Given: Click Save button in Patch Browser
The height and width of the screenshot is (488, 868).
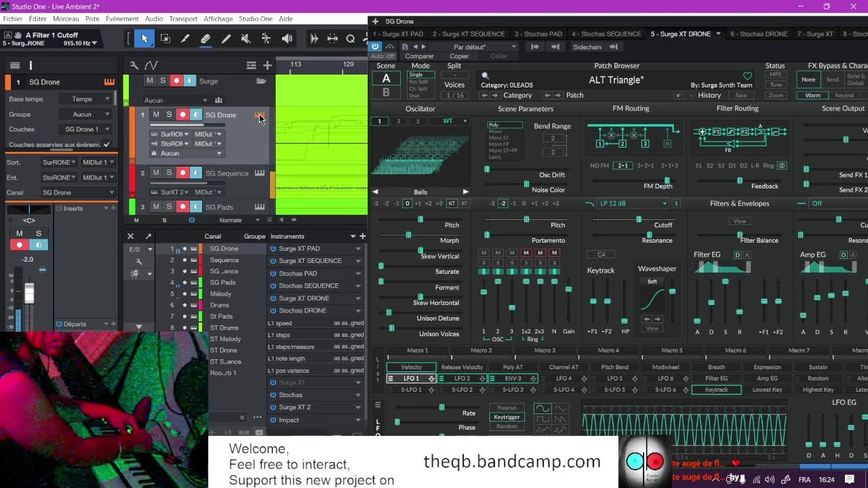Looking at the screenshot, I should (x=741, y=96).
